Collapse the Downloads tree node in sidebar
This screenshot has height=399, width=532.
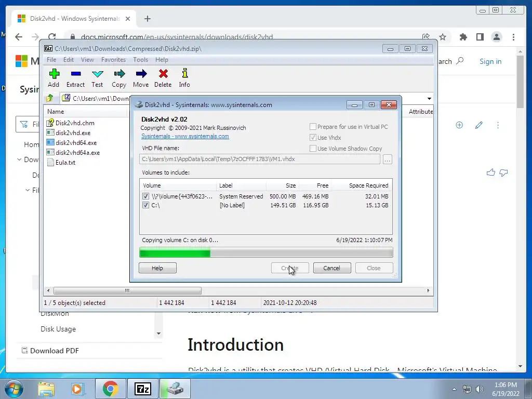(19, 159)
